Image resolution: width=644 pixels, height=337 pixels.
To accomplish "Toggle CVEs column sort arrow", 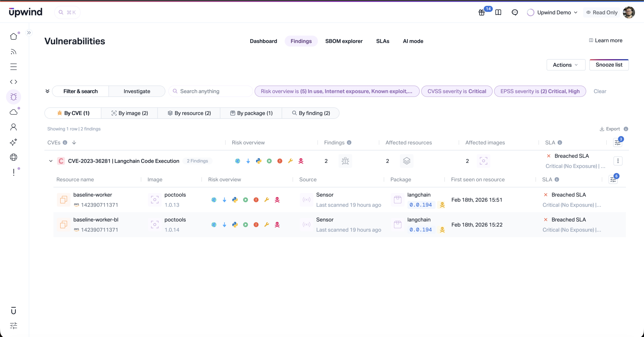I will (74, 143).
